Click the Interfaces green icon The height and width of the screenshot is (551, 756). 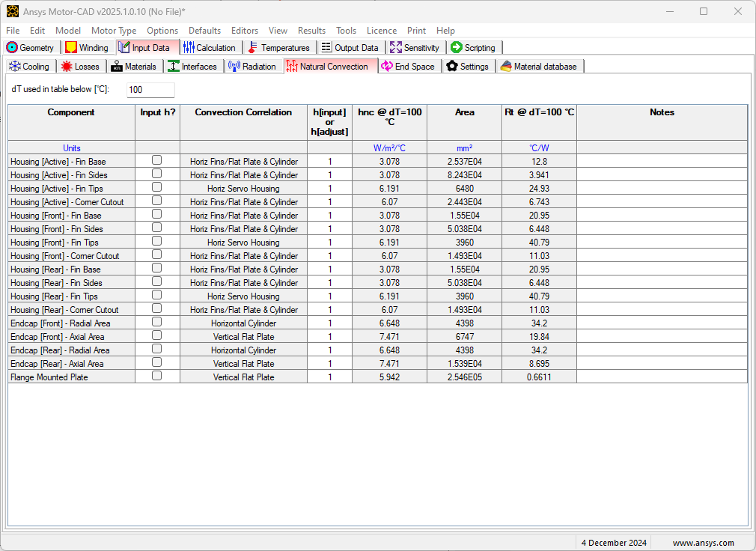(174, 66)
